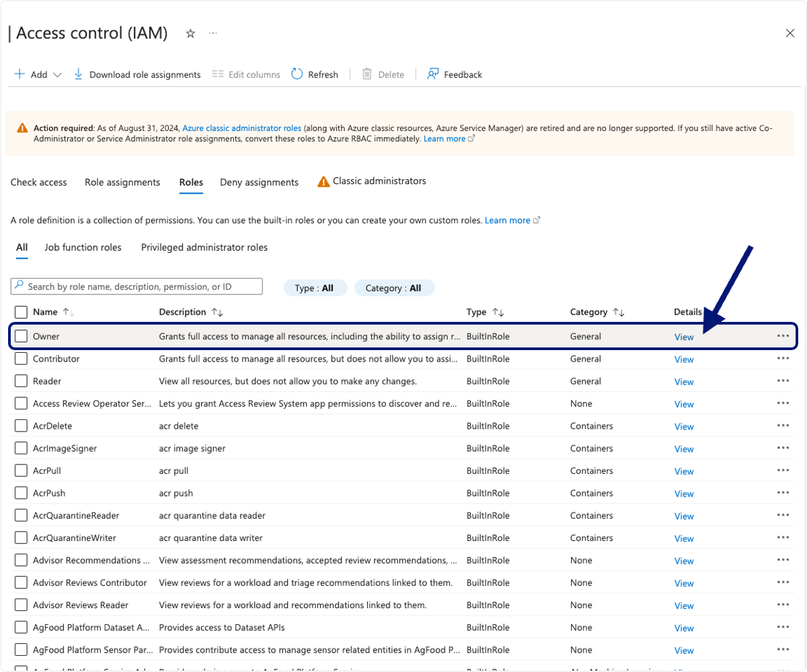This screenshot has width=807, height=672.
Task: Click the Refresh toolbar button
Action: [x=315, y=75]
